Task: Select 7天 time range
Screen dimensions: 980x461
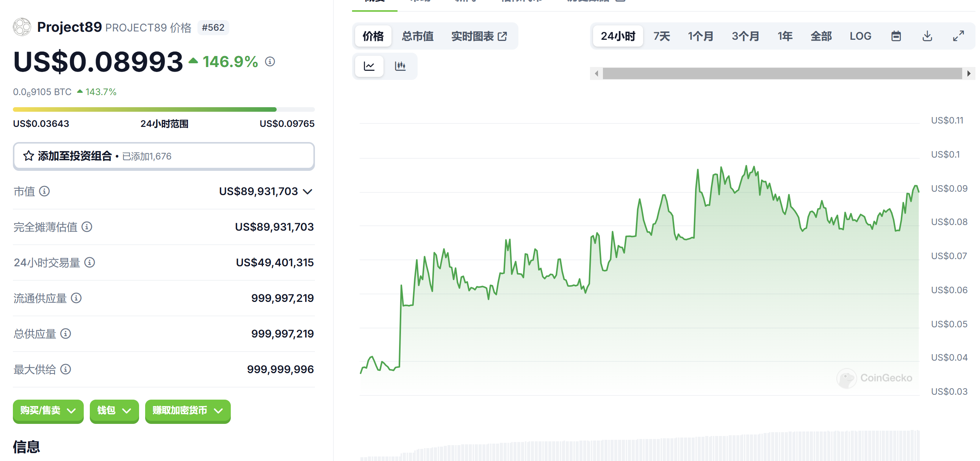Action: pos(662,36)
